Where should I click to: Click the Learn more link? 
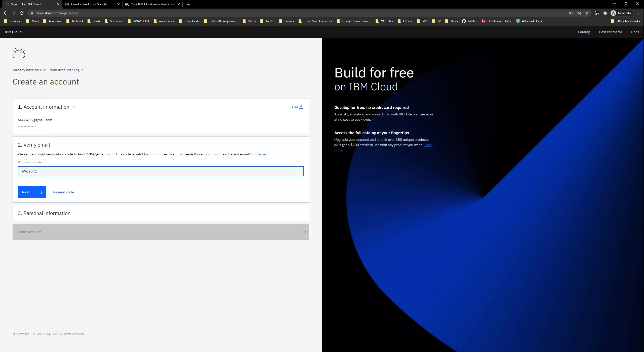428,145
